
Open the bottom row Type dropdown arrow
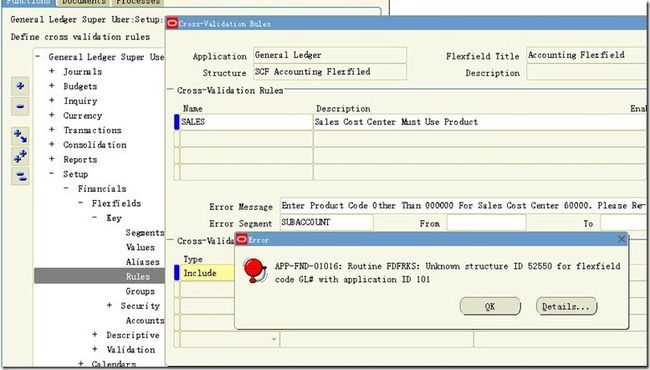tap(274, 339)
